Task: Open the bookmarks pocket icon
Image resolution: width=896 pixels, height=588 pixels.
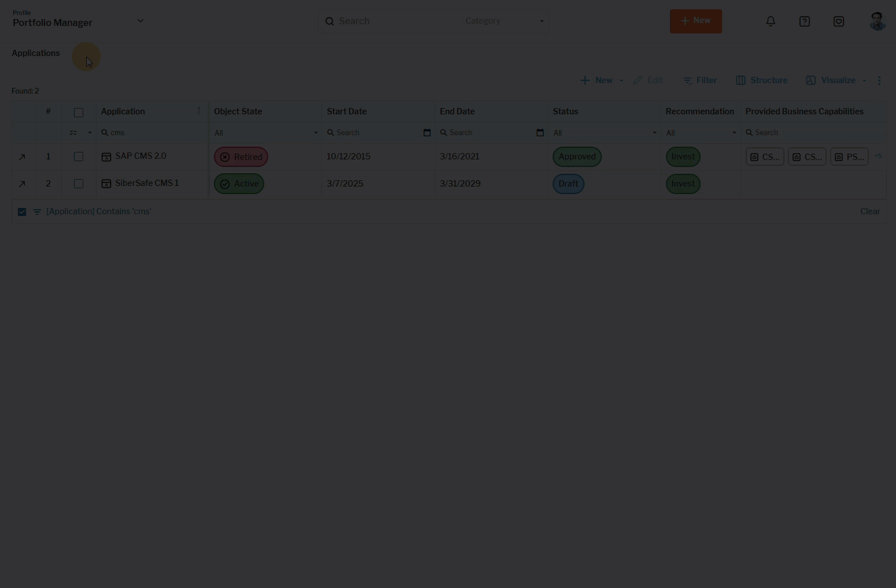Action: [838, 21]
